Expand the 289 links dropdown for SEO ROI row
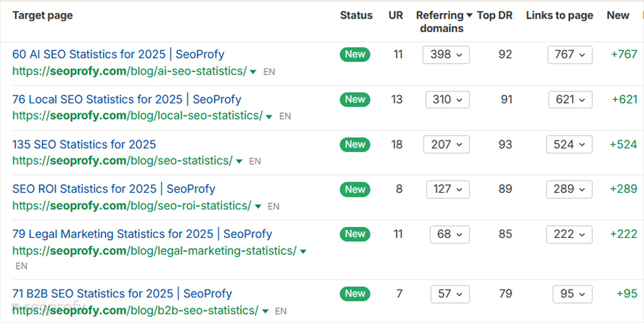 coord(569,189)
